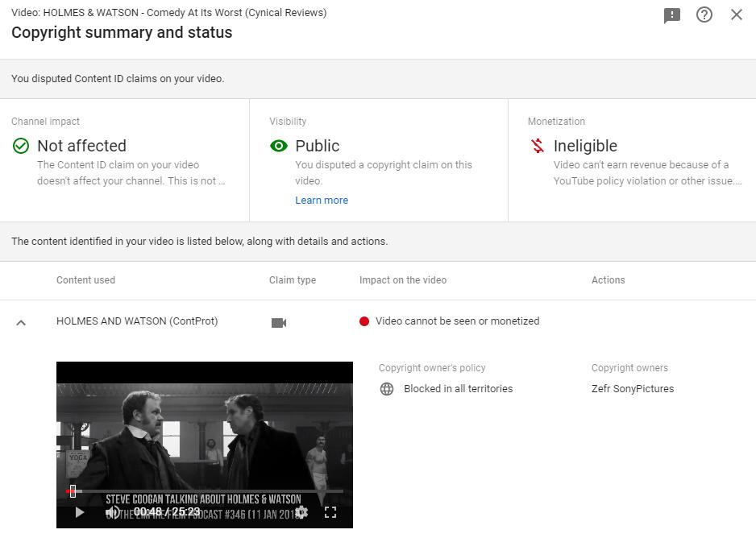Screen dimensions: 756x538
Task: Click the 'Channel impact' label
Action: click(x=45, y=122)
